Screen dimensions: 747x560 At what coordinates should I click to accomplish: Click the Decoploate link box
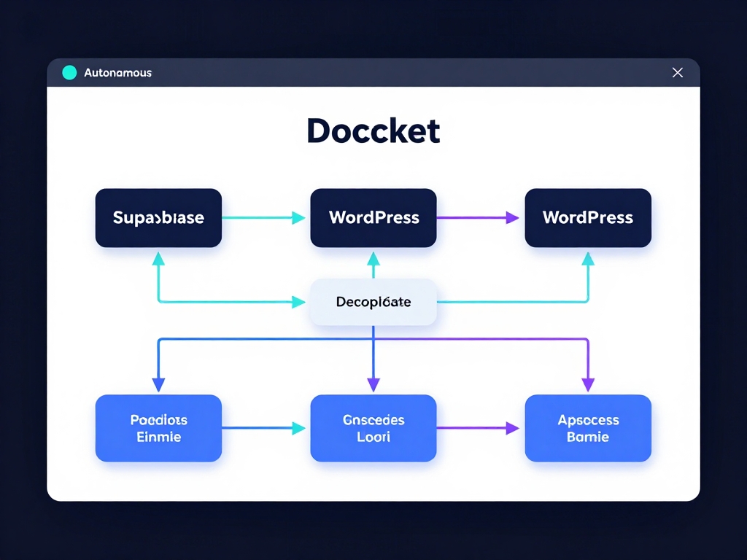coord(373,301)
